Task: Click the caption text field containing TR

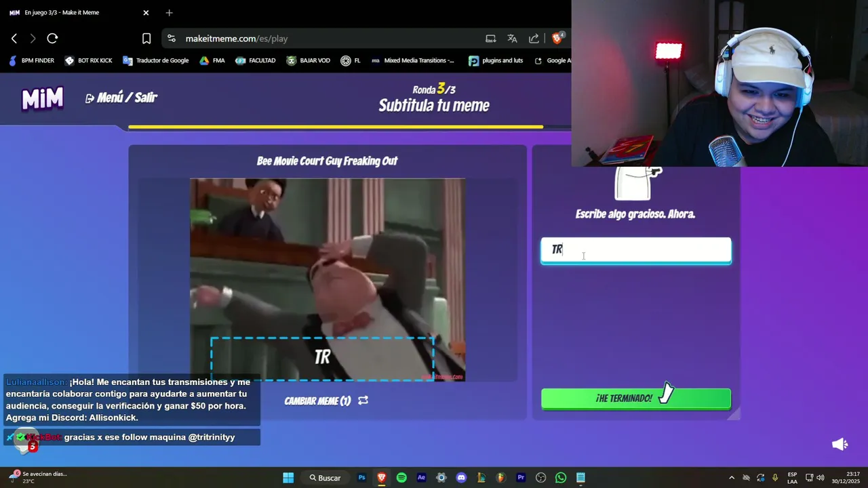Action: 636,250
